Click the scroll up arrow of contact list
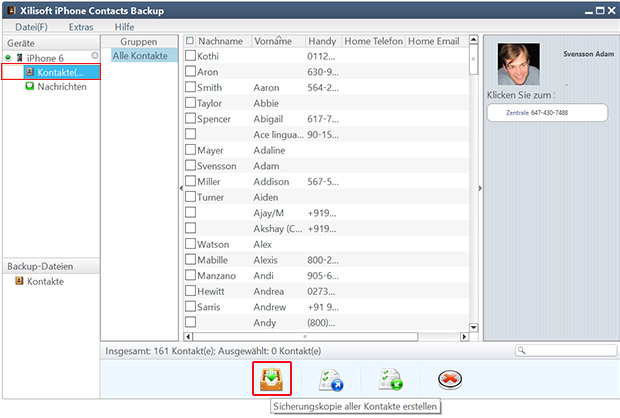Image resolution: width=620 pixels, height=418 pixels. (473, 40)
